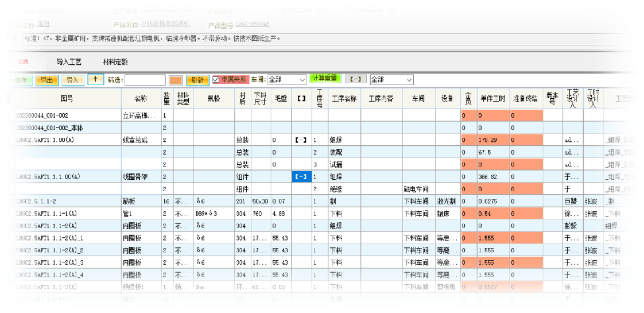The width and height of the screenshot is (644, 313).
Task: Click the 工序名称 column header
Action: tap(344, 99)
